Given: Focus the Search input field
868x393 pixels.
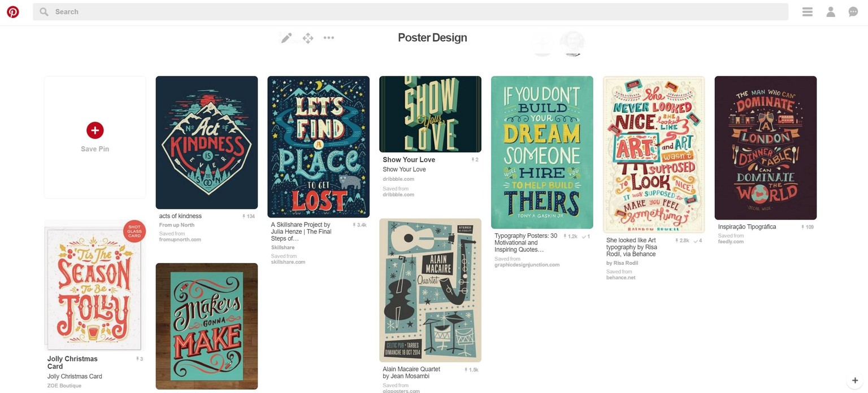Looking at the screenshot, I should (x=410, y=12).
